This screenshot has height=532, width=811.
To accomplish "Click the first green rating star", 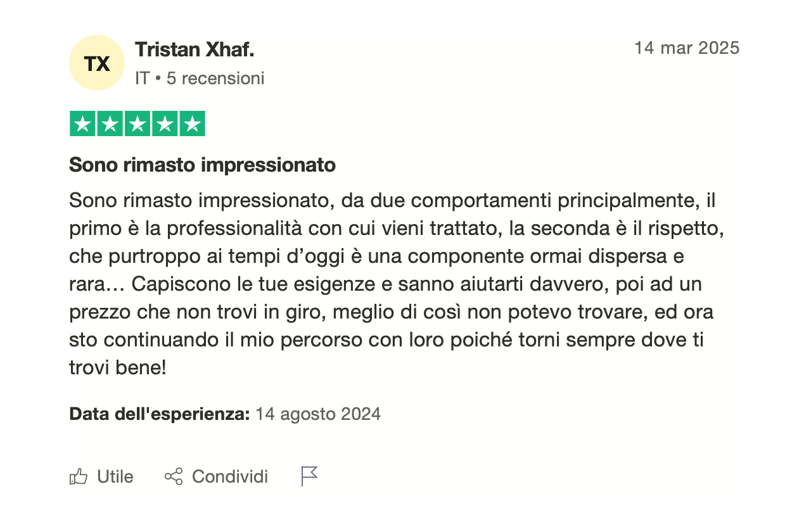I will pos(82,123).
